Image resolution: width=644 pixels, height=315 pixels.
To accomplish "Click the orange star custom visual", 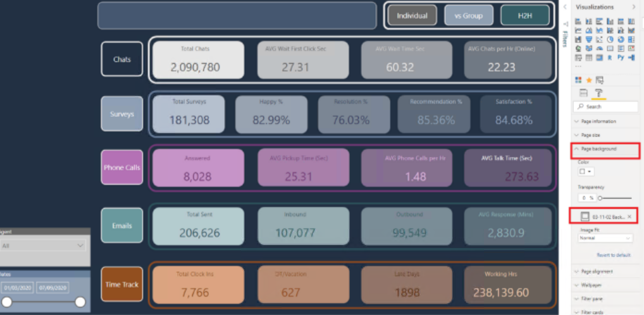I will point(589,80).
